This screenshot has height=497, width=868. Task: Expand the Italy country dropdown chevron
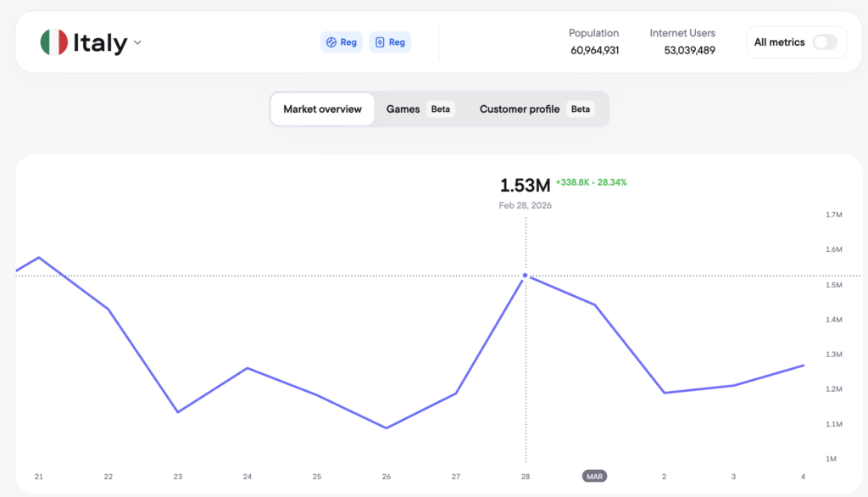(137, 43)
